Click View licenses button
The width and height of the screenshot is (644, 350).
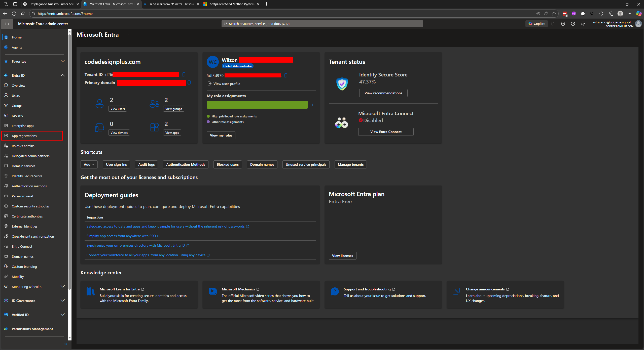[x=342, y=256]
